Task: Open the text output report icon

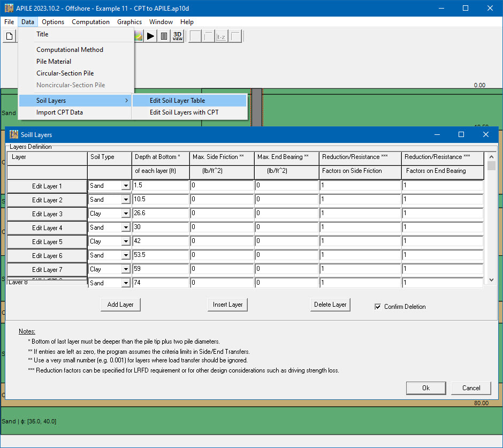Action: (x=164, y=36)
